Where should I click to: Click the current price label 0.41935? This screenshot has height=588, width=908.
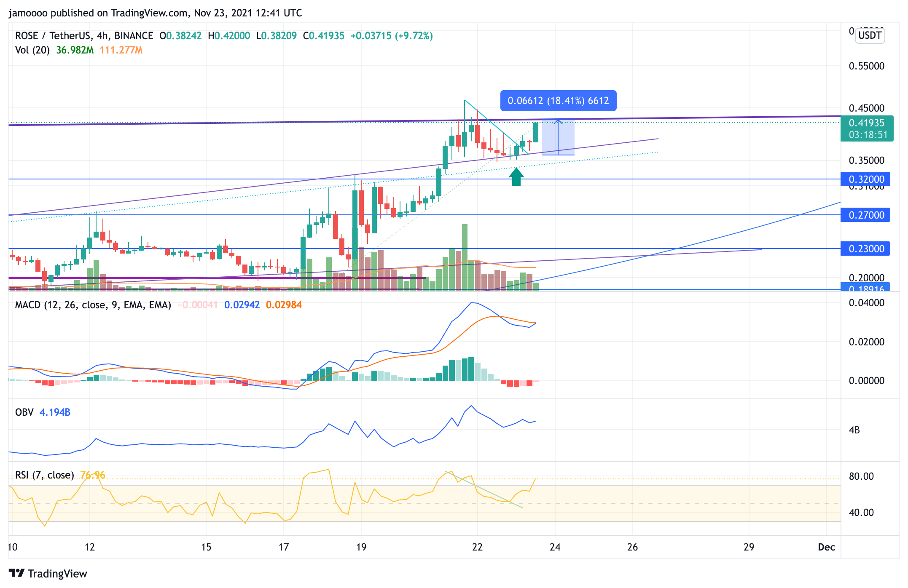tap(867, 123)
